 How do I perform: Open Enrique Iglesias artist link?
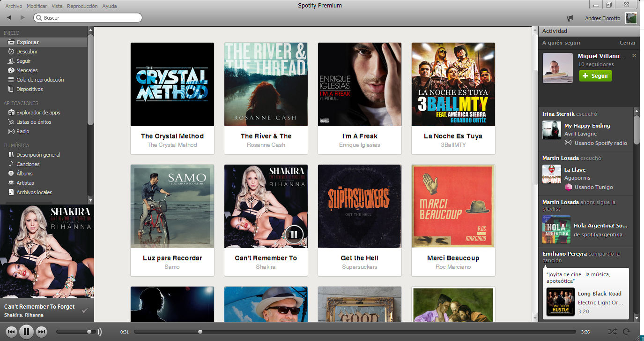tap(360, 145)
